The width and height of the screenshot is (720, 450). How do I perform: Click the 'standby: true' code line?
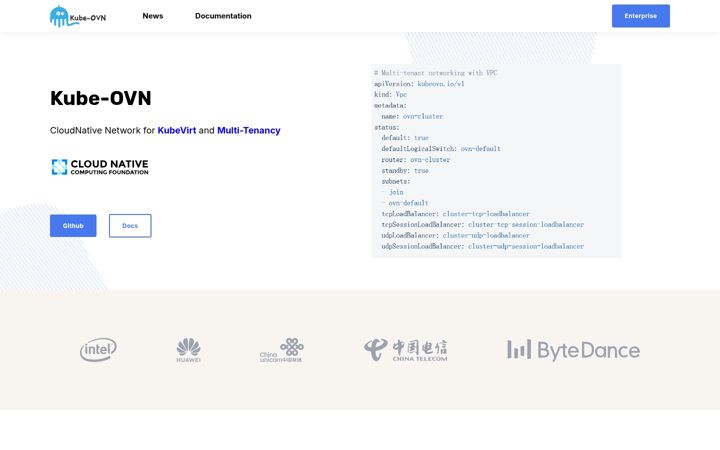(x=405, y=171)
